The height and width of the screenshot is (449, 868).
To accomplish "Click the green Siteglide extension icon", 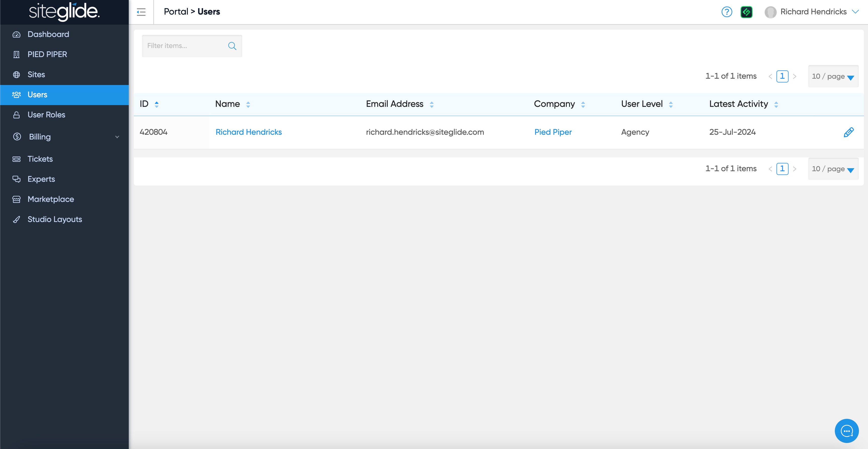I will point(746,12).
